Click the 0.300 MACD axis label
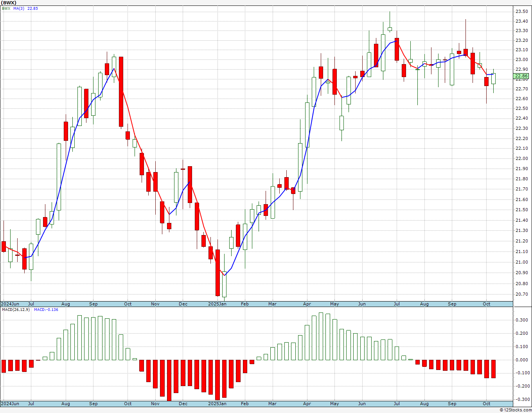The image size is (532, 413). click(x=522, y=320)
